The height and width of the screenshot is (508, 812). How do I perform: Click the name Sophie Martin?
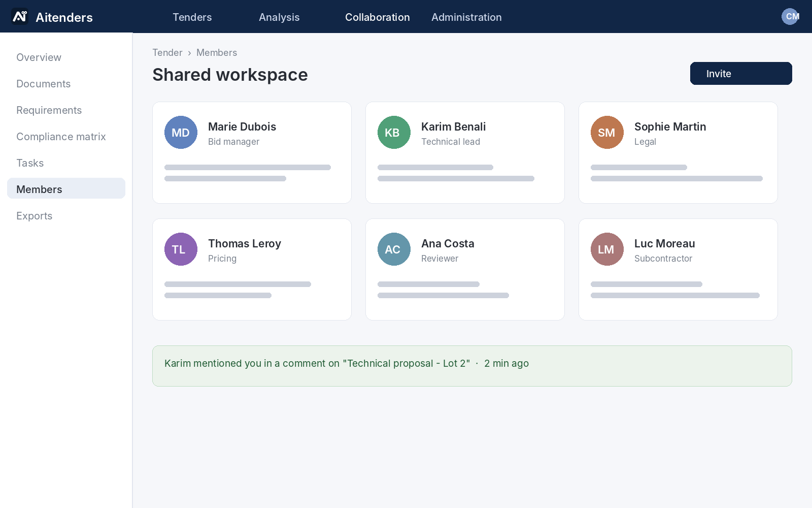[670, 126]
